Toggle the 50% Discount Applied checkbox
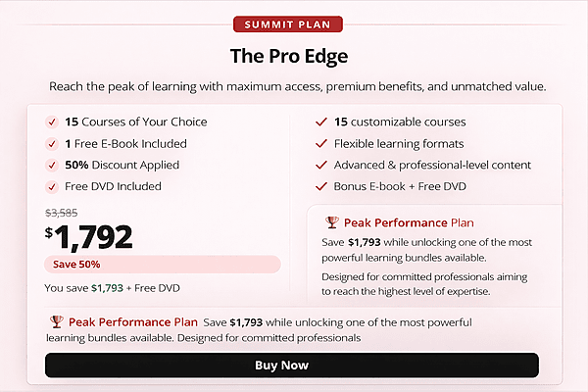 click(x=52, y=165)
